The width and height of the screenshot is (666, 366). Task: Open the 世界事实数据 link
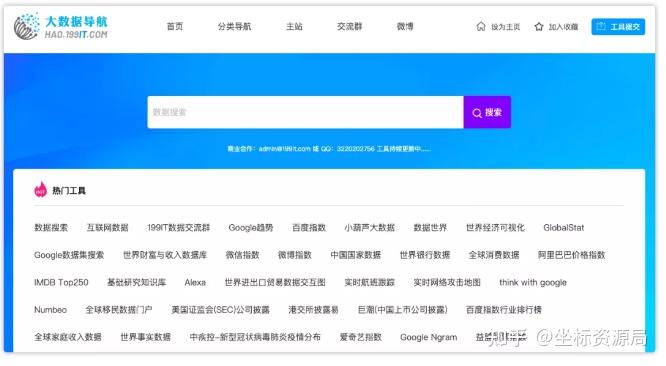click(146, 337)
